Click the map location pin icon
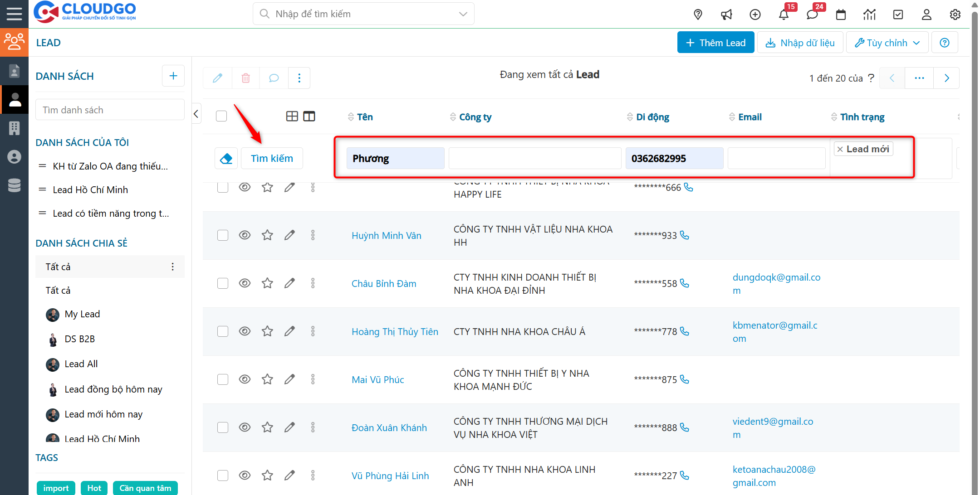This screenshot has height=495, width=980. tap(698, 15)
